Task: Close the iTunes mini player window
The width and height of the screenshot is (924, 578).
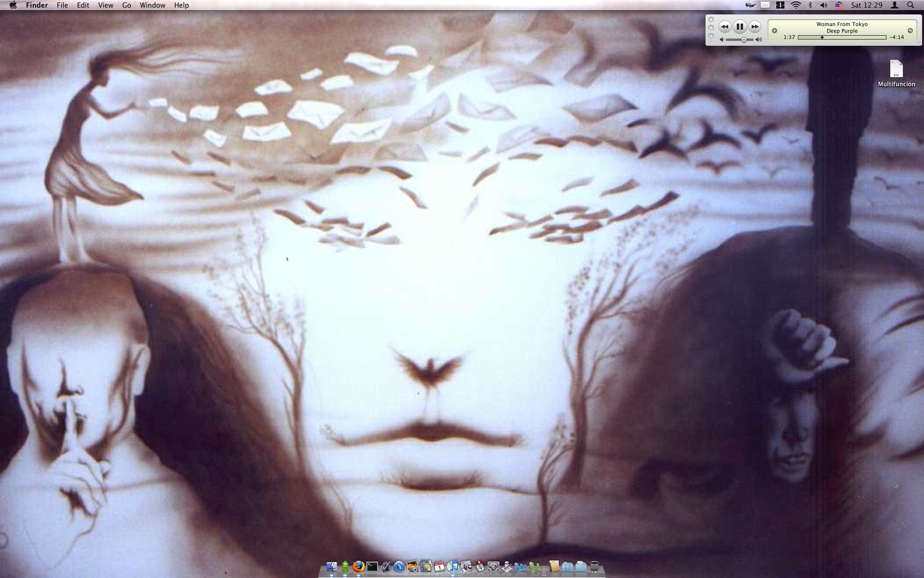Action: tap(711, 20)
